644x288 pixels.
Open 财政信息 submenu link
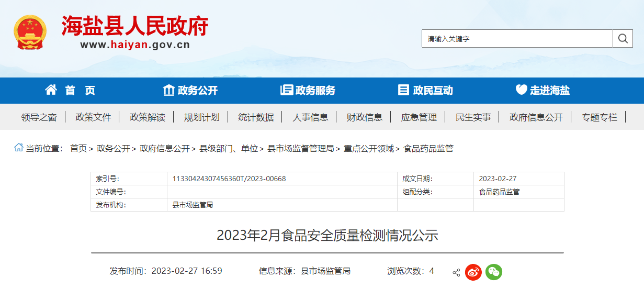(364, 117)
